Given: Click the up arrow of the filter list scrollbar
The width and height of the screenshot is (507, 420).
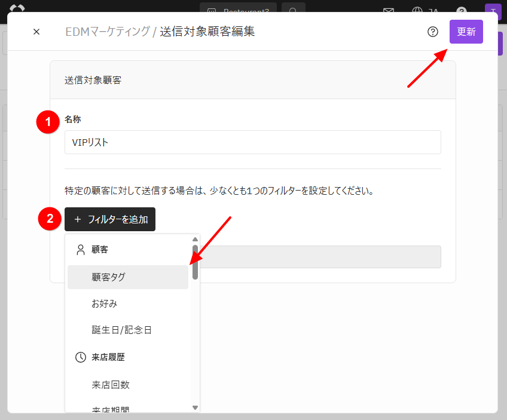Looking at the screenshot, I should point(195,240).
